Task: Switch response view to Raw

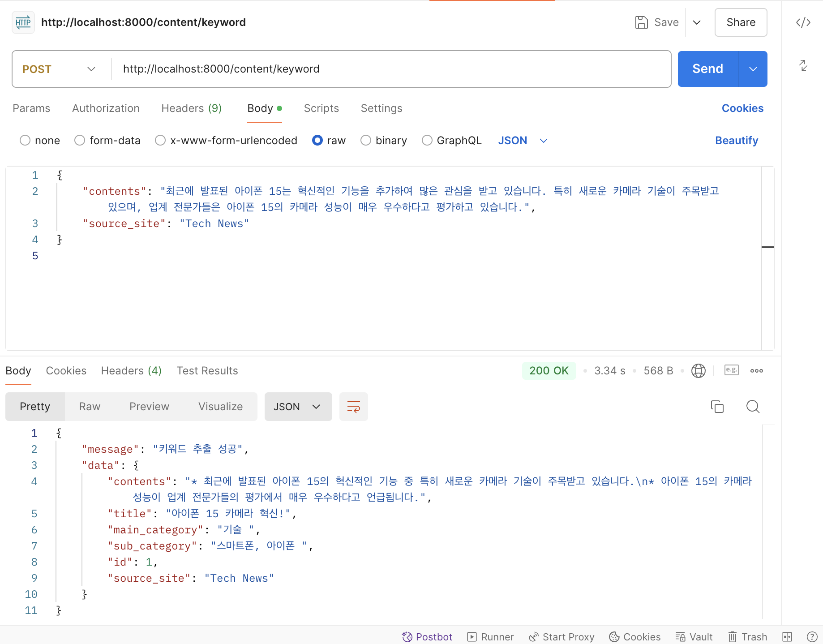Action: coord(90,407)
